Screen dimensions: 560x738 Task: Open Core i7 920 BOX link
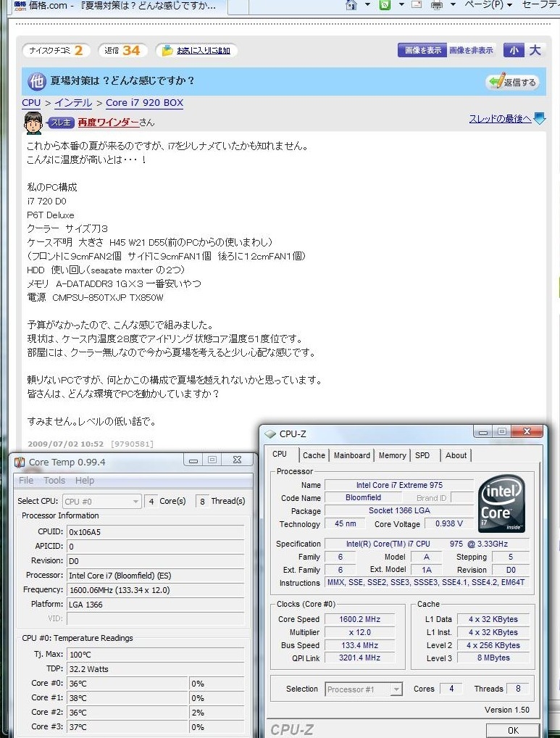144,103
